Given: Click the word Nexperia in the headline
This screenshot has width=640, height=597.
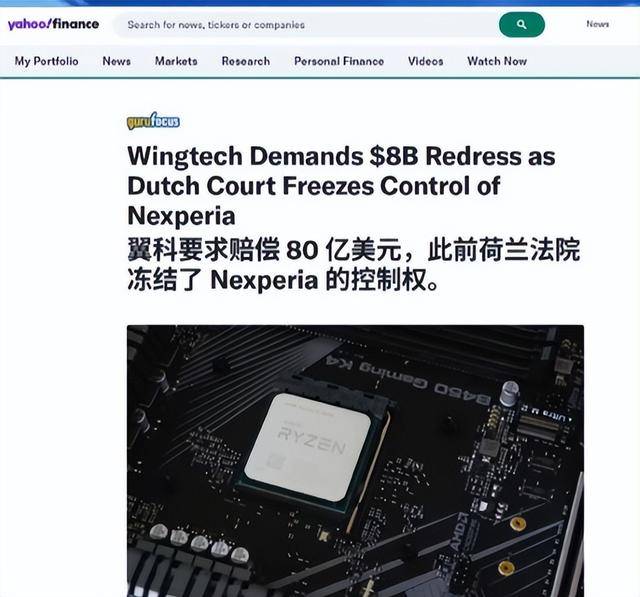Looking at the screenshot, I should click(181, 215).
